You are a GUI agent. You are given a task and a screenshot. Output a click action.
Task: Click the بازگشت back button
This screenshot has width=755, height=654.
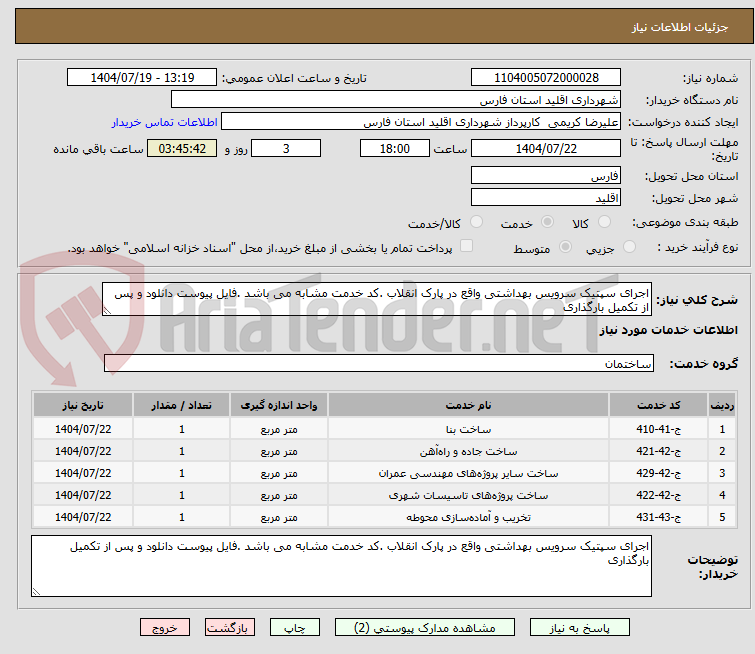230,628
